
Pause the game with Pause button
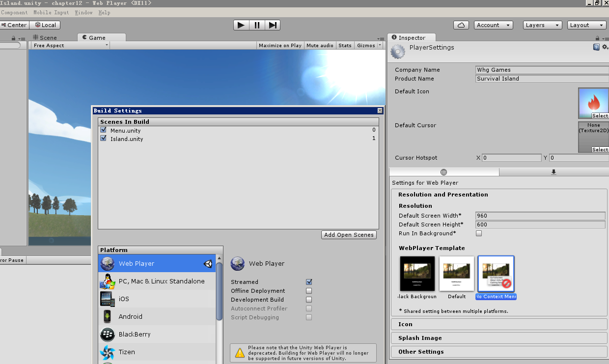(x=257, y=25)
